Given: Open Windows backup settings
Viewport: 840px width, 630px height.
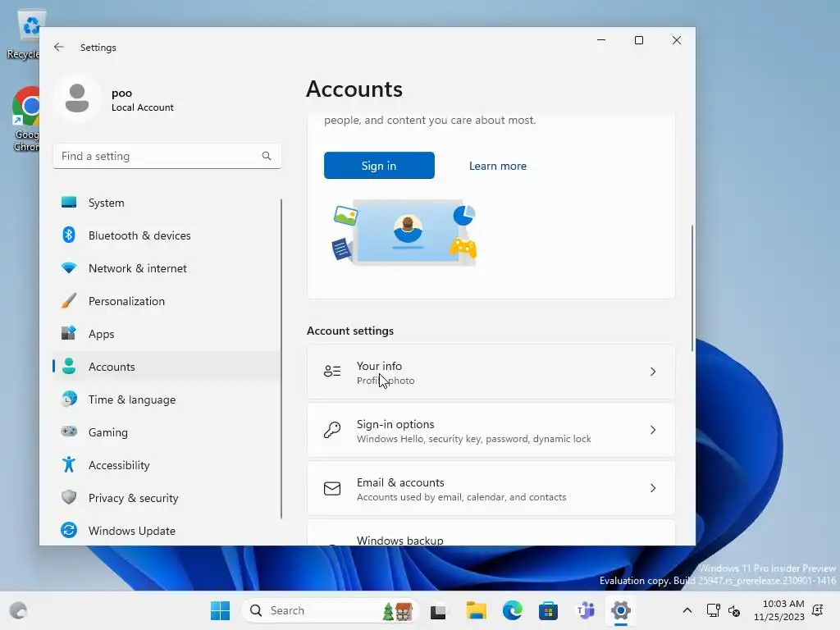Looking at the screenshot, I should point(491,533).
